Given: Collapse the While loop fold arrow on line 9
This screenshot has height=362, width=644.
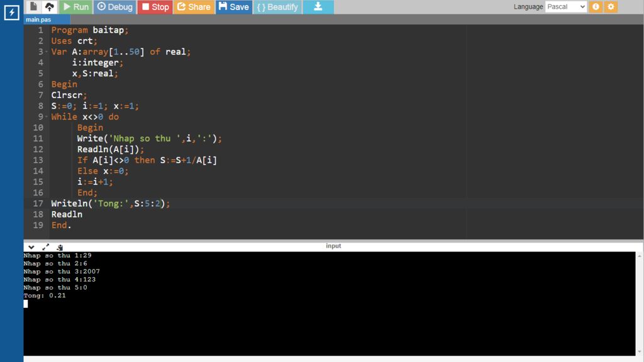Looking at the screenshot, I should (47, 116).
